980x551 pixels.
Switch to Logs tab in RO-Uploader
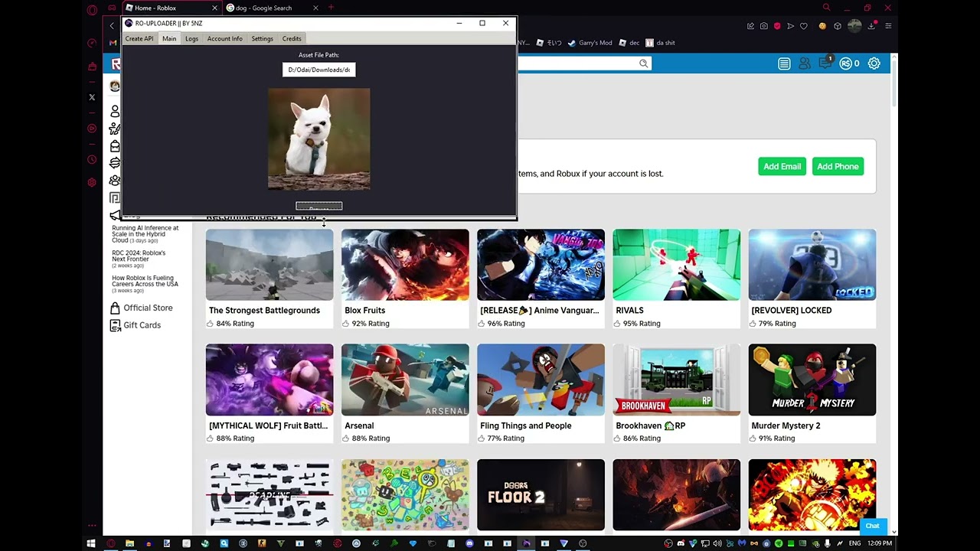coord(191,38)
